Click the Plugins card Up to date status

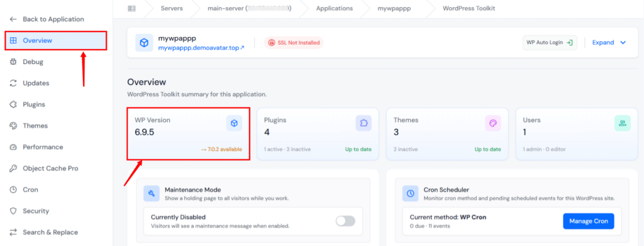pos(358,150)
